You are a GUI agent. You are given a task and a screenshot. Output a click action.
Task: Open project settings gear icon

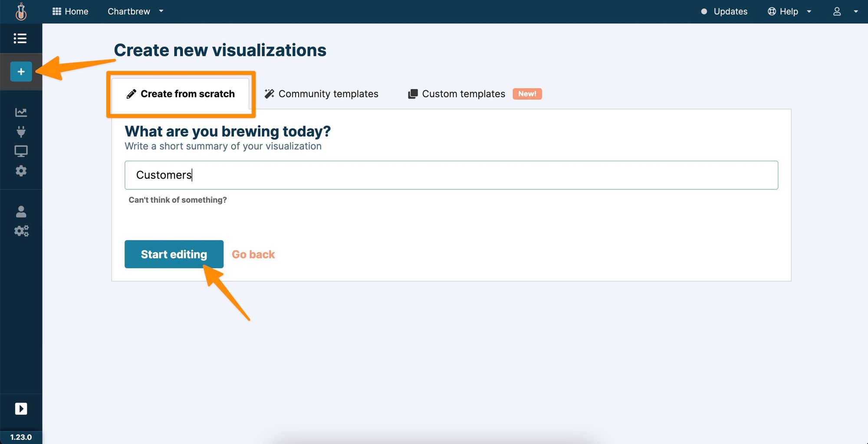click(x=21, y=171)
